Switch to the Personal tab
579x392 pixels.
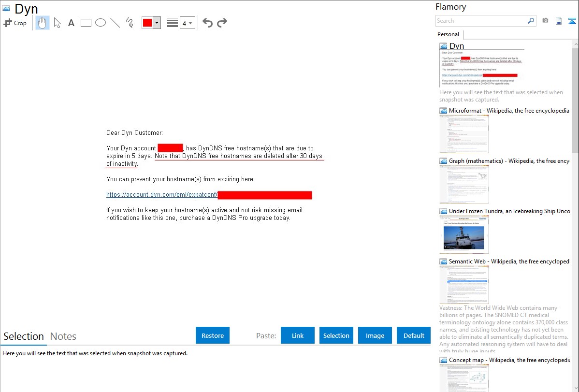coord(449,34)
